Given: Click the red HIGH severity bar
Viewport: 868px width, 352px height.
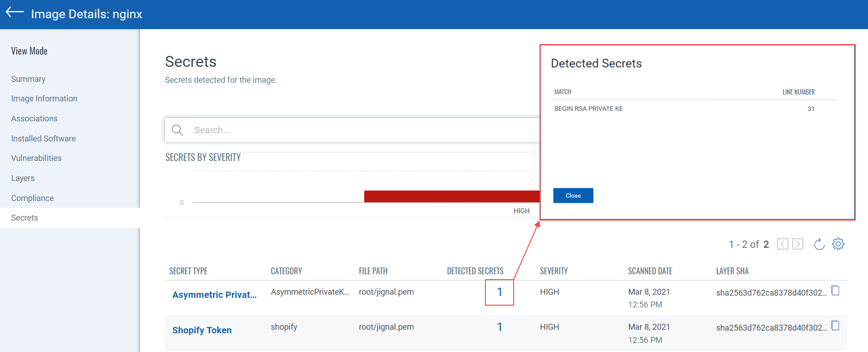Looking at the screenshot, I should pos(452,196).
